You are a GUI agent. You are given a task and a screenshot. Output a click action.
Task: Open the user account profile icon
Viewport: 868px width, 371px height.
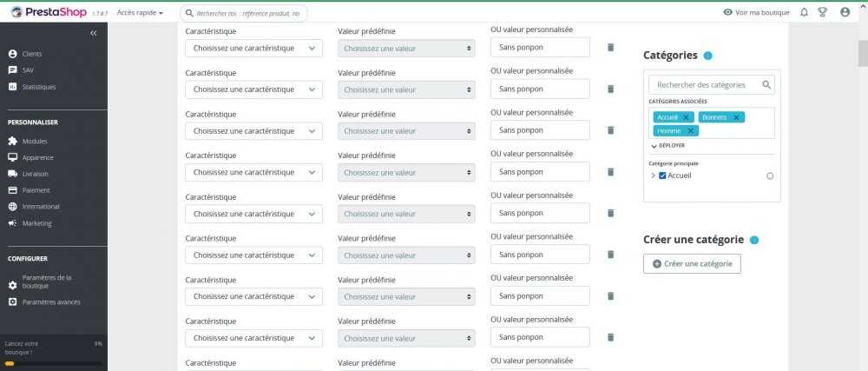845,12
